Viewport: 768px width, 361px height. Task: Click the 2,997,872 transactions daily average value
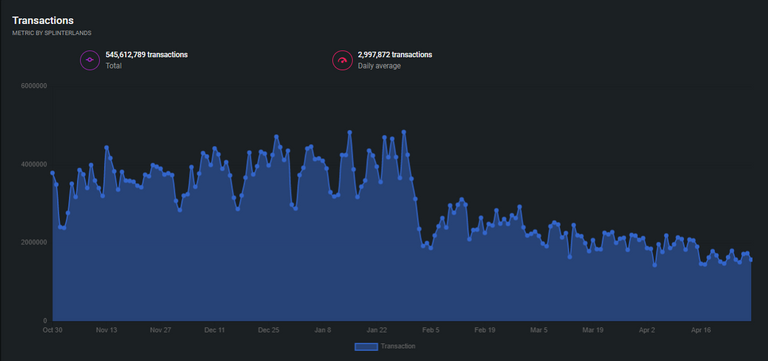click(x=395, y=55)
